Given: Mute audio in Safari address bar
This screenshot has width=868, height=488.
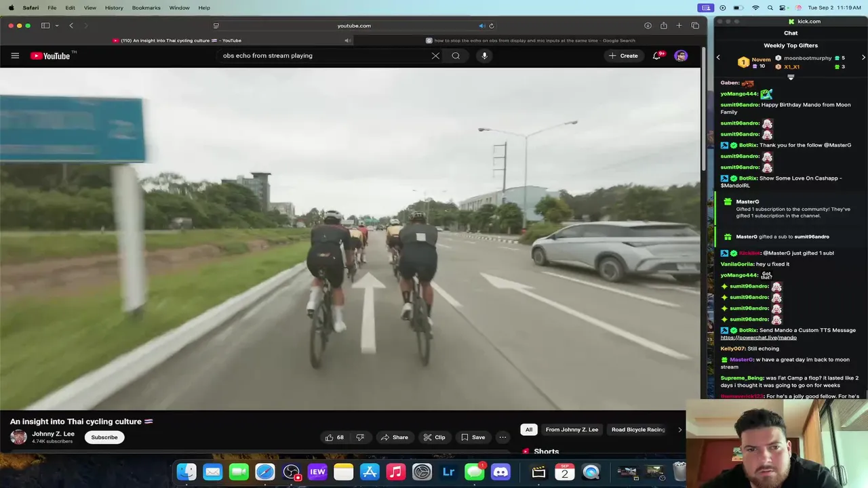Looking at the screenshot, I should click(481, 26).
